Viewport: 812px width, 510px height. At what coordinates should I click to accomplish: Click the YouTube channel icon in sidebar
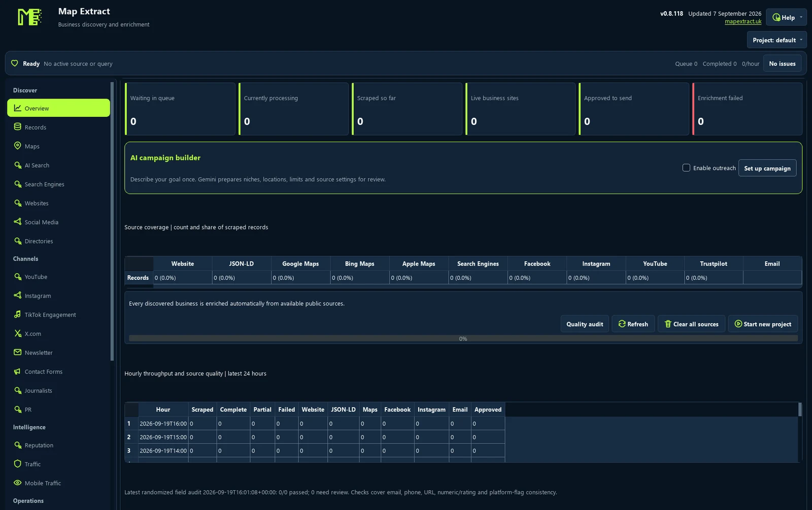[17, 277]
